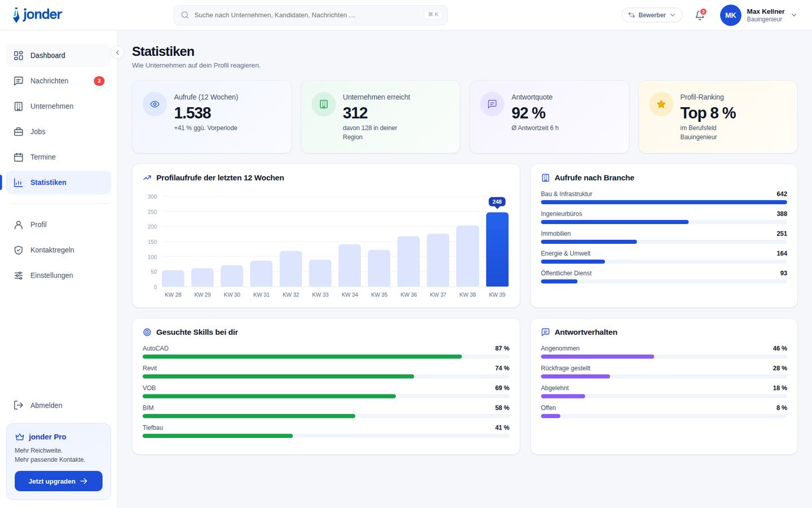Click the building icon in Unternehmen erreicht card
This screenshot has height=508, width=812.
tap(324, 104)
